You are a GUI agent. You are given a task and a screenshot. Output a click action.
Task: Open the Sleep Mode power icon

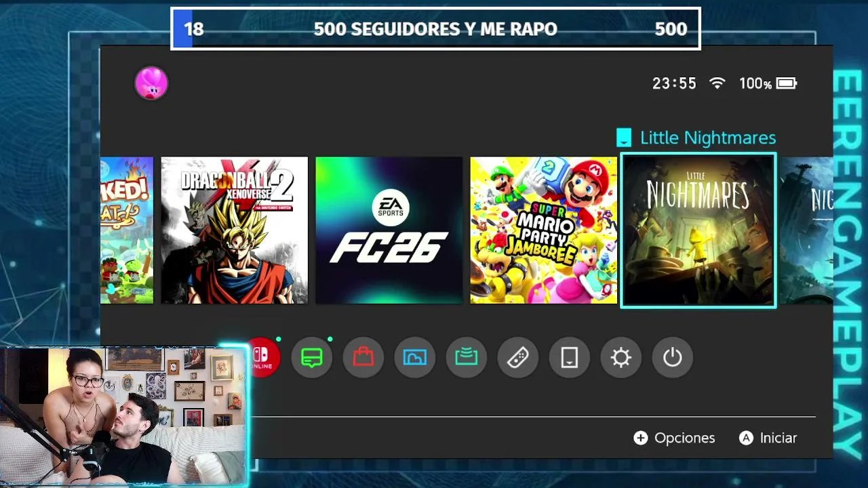(x=673, y=357)
